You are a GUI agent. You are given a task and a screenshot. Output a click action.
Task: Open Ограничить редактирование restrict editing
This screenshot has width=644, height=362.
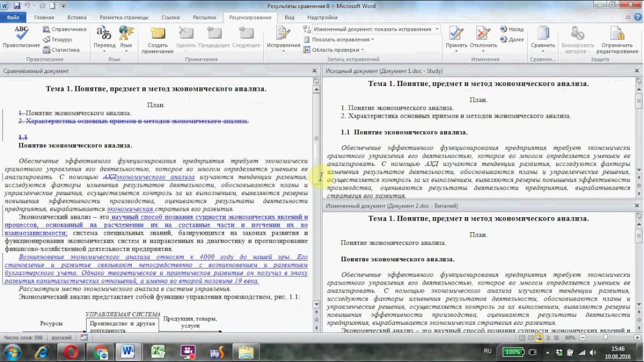click(x=617, y=40)
